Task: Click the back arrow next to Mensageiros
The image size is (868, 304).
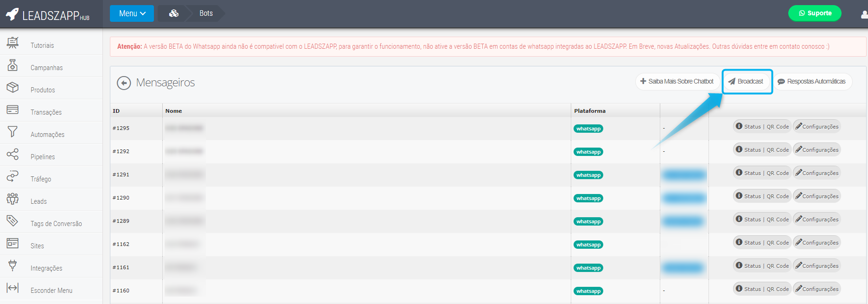Action: click(x=124, y=83)
